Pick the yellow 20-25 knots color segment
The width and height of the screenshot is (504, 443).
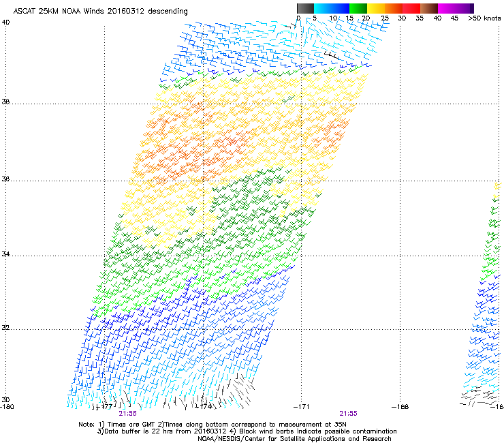(376, 8)
